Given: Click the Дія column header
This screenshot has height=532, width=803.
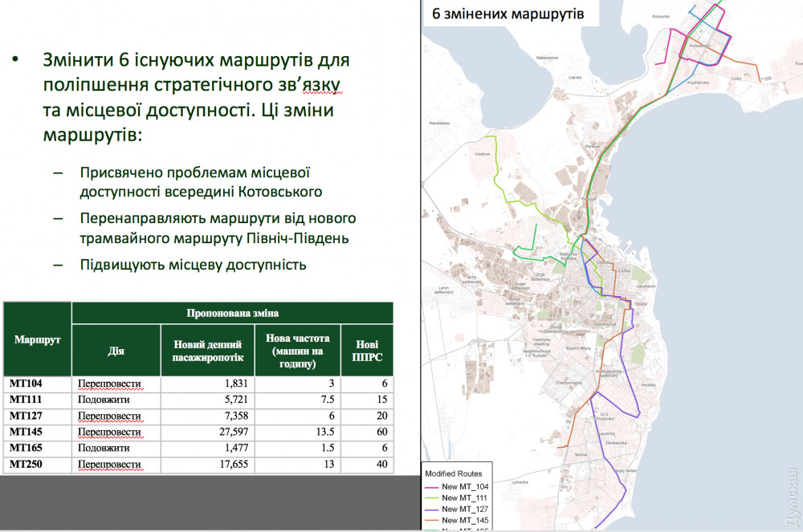Looking at the screenshot, I should [x=116, y=351].
